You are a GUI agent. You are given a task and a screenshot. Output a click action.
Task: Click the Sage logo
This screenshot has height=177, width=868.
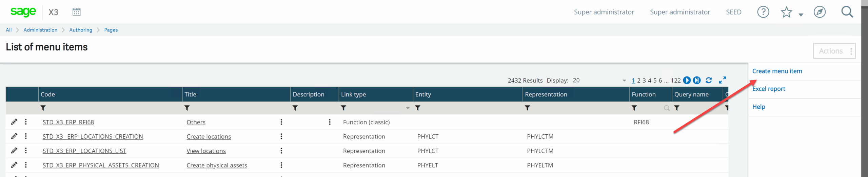[x=23, y=12]
